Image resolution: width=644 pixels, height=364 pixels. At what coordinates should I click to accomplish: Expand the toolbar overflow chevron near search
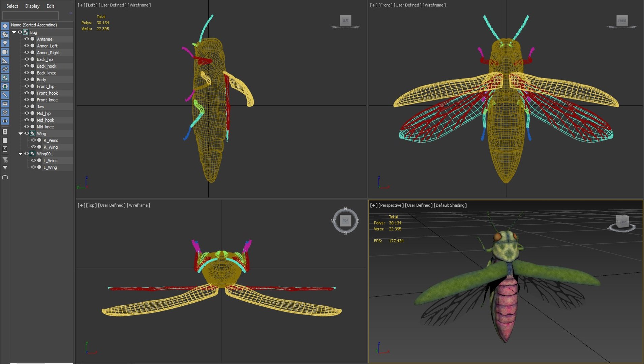pos(71,13)
